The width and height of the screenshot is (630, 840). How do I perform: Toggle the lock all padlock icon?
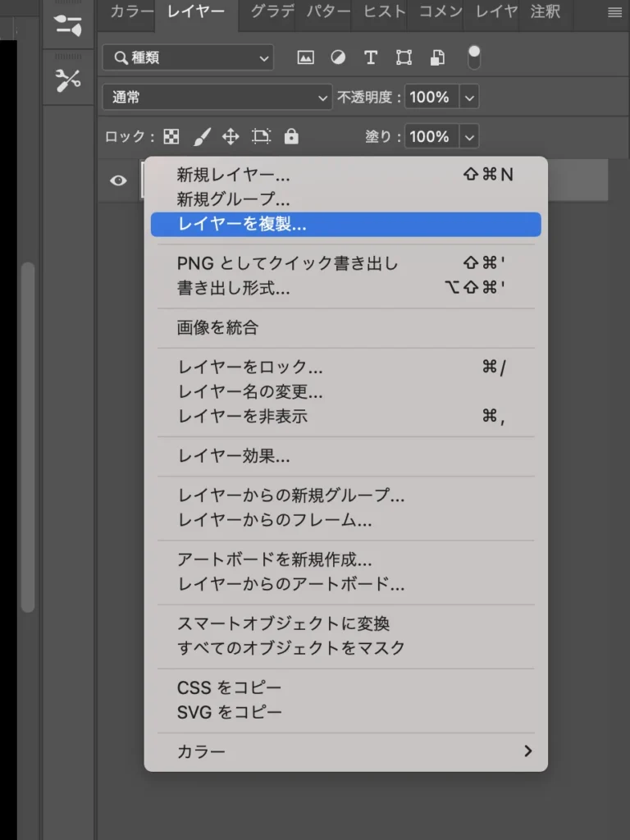point(291,137)
